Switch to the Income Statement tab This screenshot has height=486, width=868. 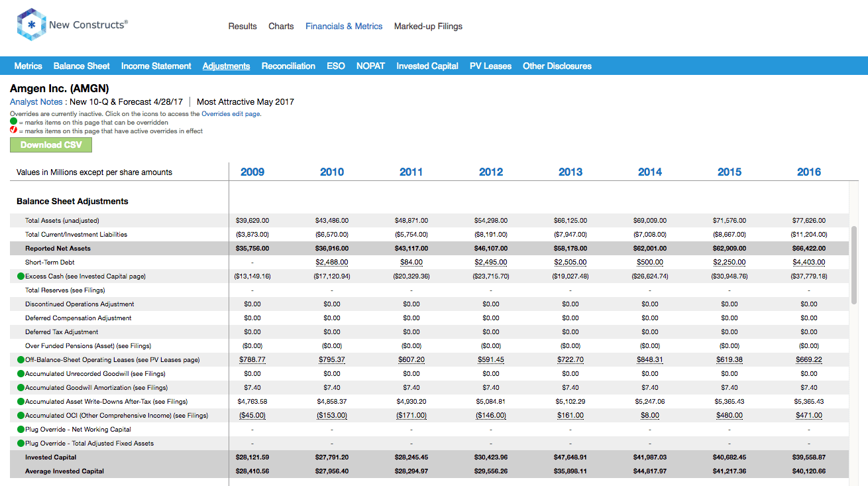click(156, 66)
